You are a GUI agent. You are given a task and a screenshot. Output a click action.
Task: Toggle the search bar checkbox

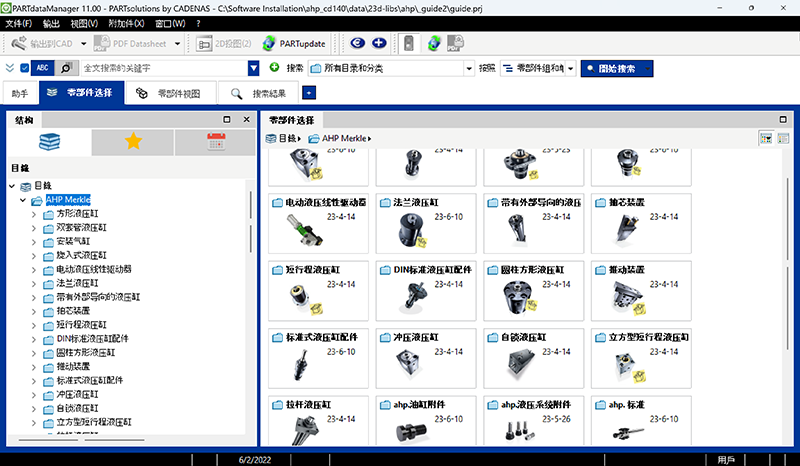[24, 68]
